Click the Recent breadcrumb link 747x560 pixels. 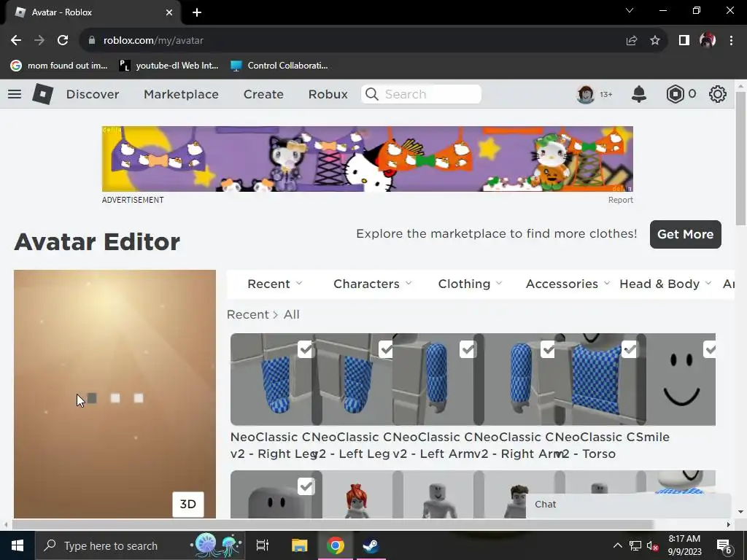248,315
